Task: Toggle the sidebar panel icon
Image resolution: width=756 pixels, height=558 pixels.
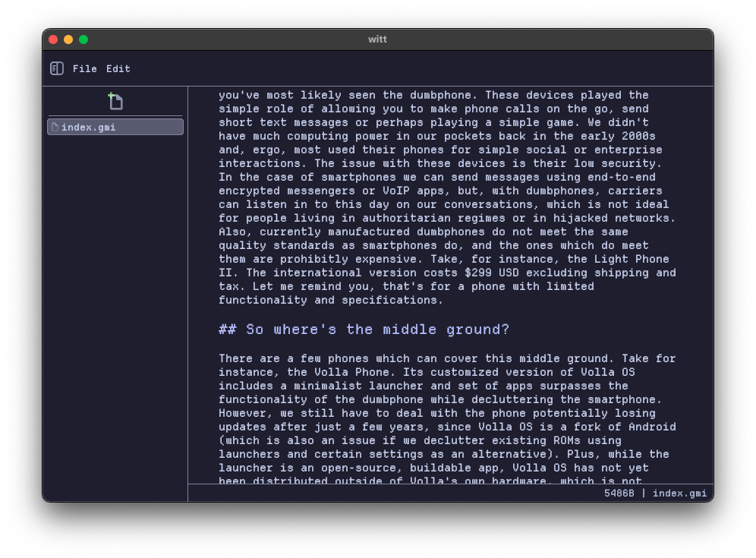Action: 57,69
